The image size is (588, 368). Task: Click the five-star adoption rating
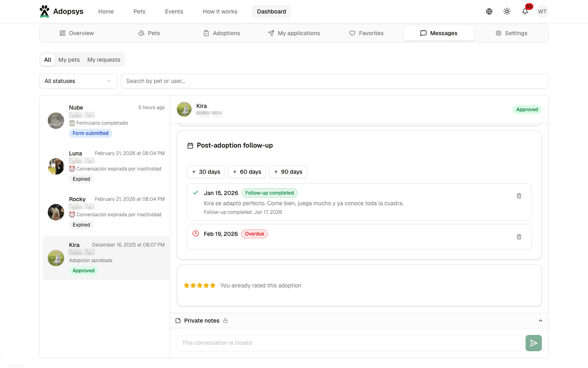pos(200,285)
